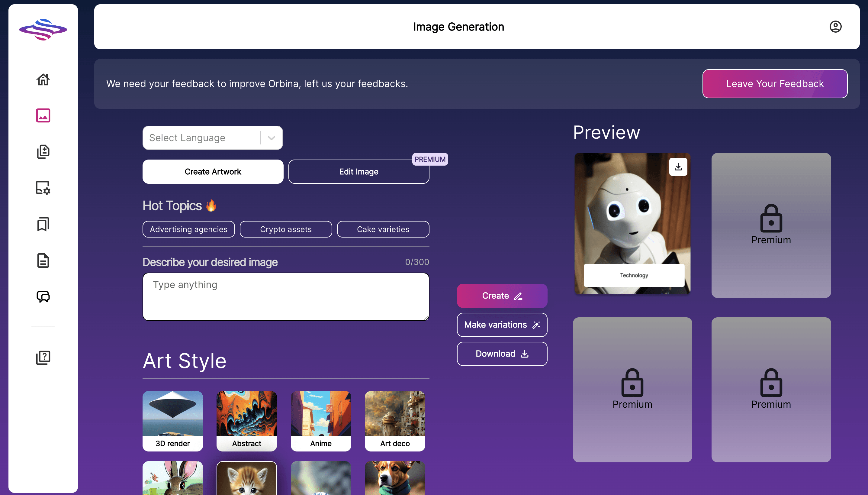Screen dimensions: 868x495
Task: Open the Home icon in sidebar
Action: (43, 79)
